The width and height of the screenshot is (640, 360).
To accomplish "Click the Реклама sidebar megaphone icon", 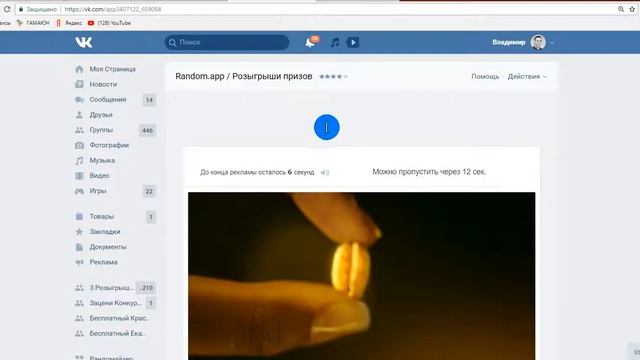I will [79, 262].
